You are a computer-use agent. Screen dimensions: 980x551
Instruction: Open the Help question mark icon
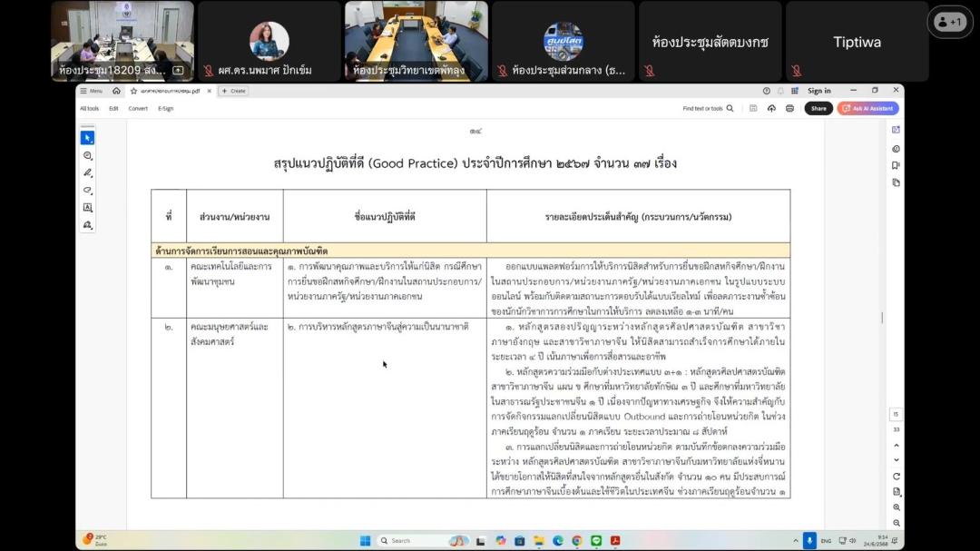pyautogui.click(x=766, y=91)
